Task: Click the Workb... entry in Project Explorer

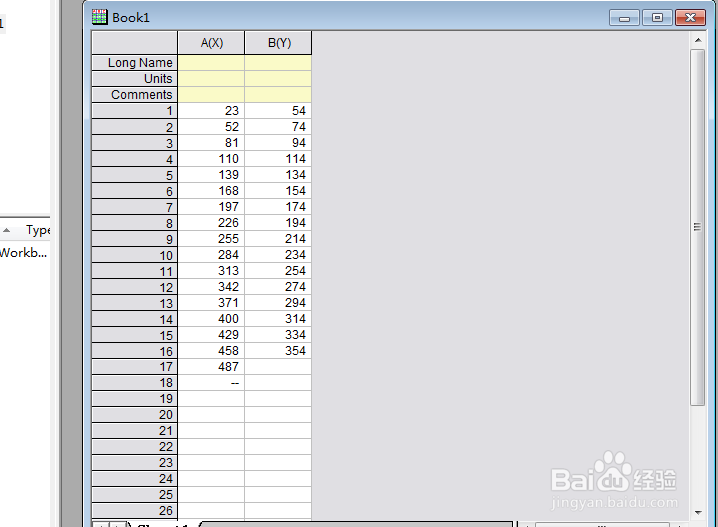Action: (x=23, y=253)
